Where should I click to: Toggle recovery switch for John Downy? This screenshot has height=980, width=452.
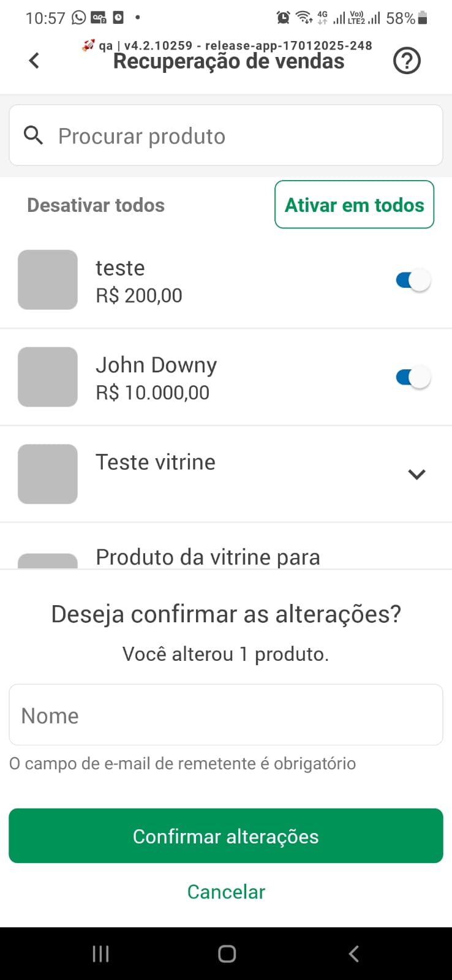tap(413, 377)
